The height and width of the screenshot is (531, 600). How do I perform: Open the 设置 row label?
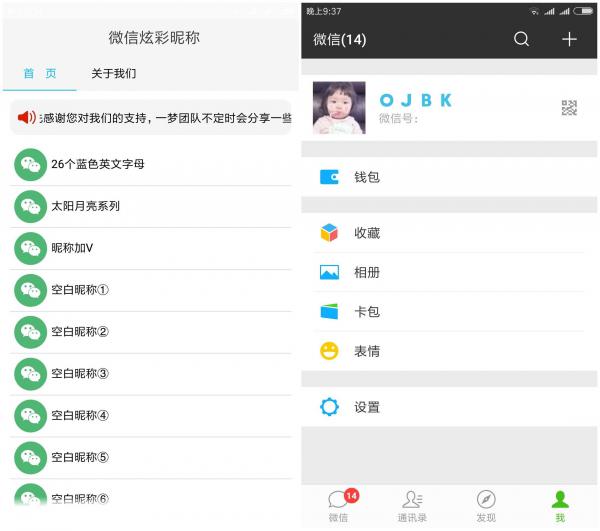tap(367, 407)
